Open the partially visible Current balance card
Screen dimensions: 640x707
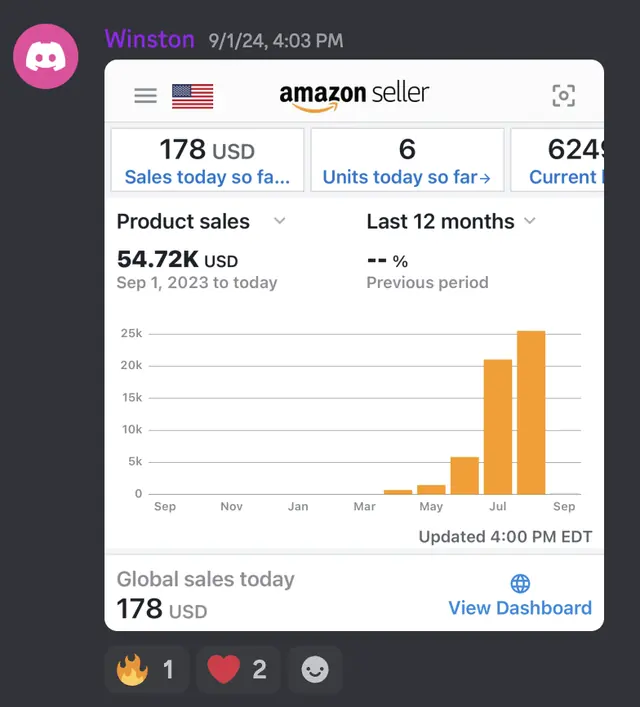coord(557,160)
